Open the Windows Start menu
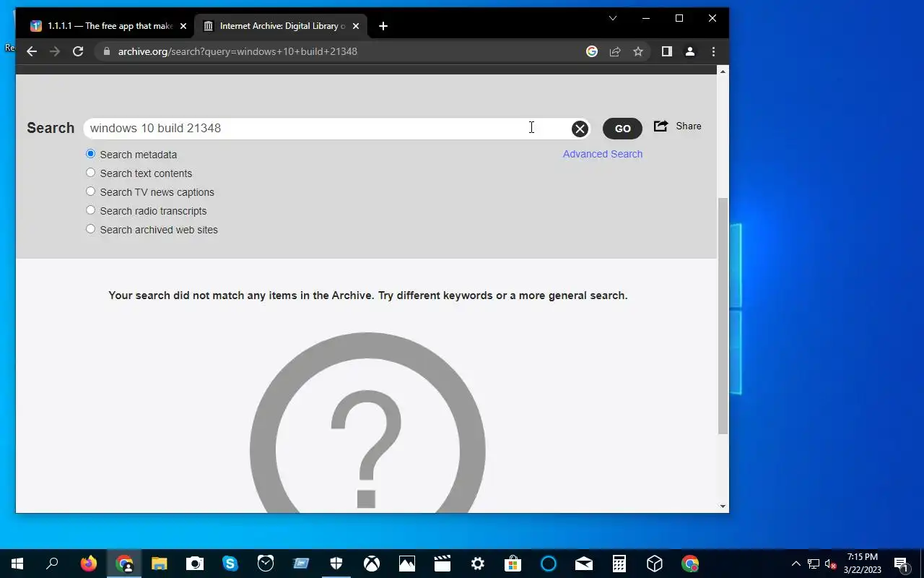 (17, 564)
